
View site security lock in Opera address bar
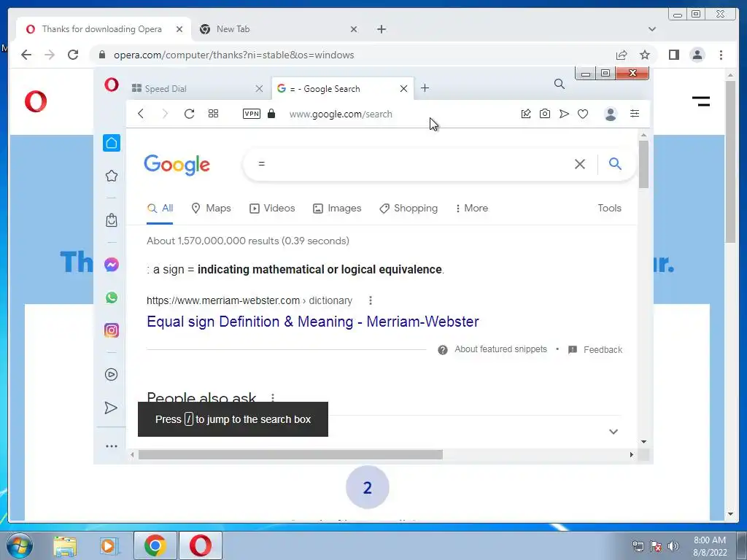271,114
